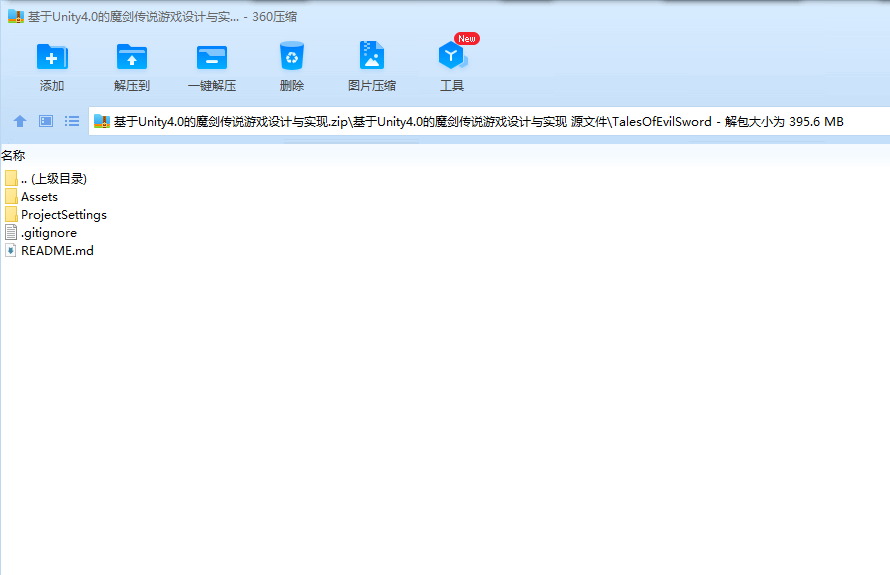Click the 解压到 label text
This screenshot has width=890, height=575.
point(132,86)
